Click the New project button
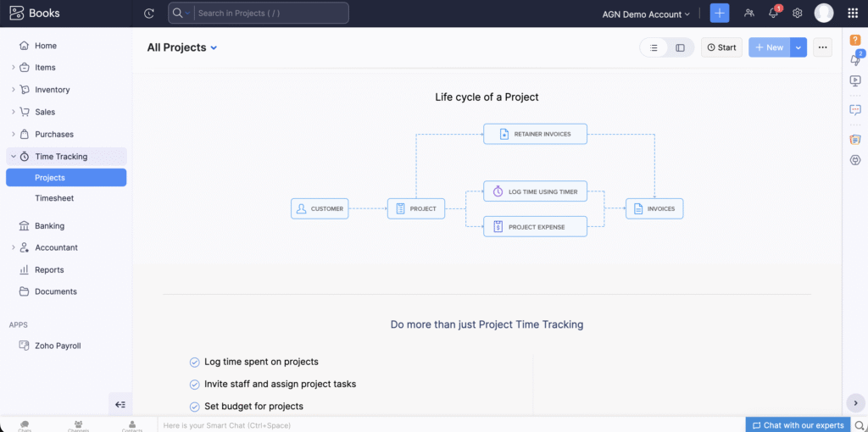Image resolution: width=868 pixels, height=432 pixels. [x=770, y=47]
